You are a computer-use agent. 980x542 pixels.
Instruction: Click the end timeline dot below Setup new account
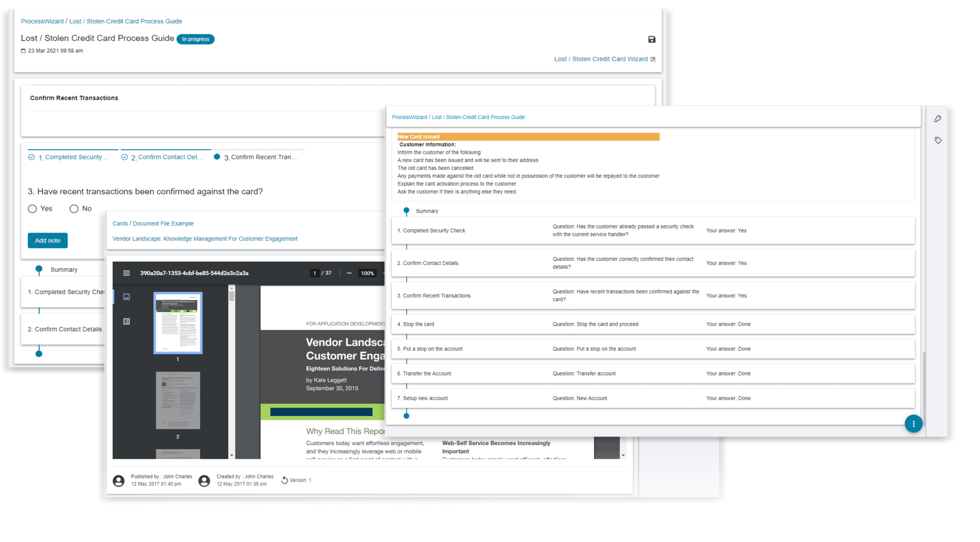406,416
